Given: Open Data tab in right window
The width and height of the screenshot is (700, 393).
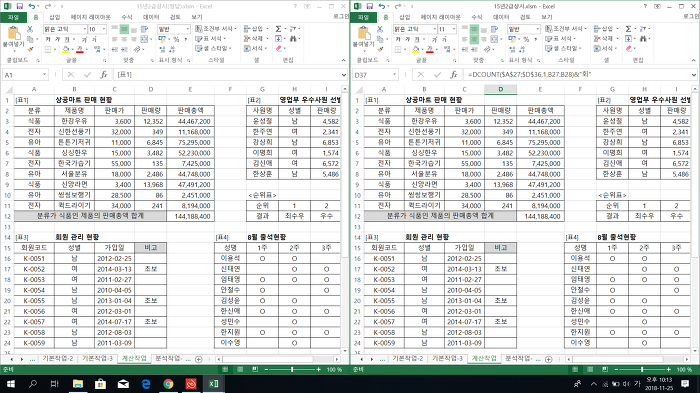Looking at the screenshot, I should pos(501,17).
